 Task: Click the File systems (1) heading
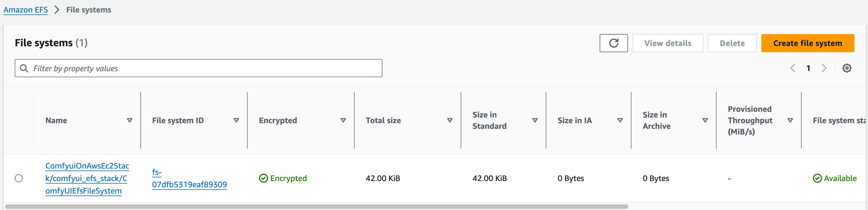click(51, 43)
